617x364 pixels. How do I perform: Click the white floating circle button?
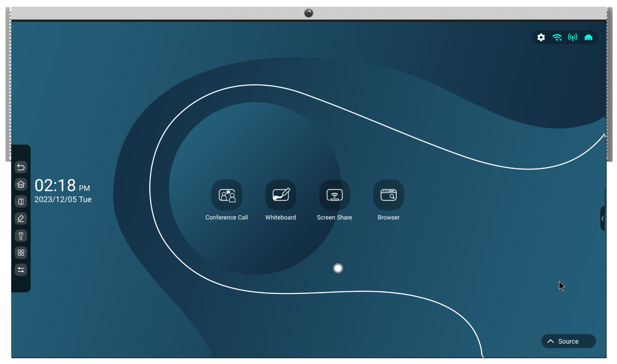[x=338, y=268]
